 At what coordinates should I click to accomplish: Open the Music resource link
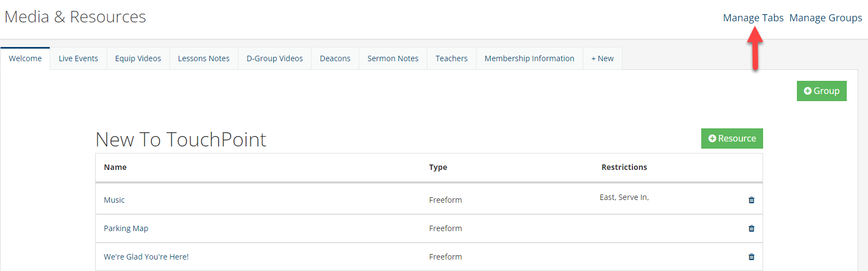pyautogui.click(x=114, y=200)
